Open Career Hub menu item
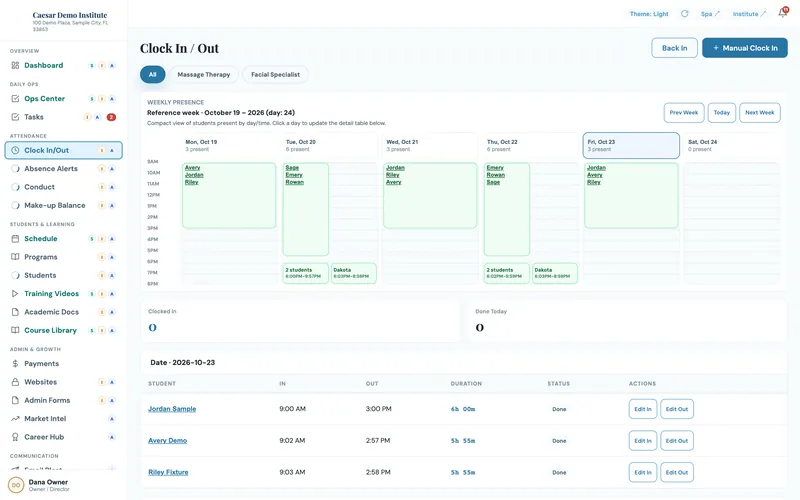800x500 pixels. point(64,437)
